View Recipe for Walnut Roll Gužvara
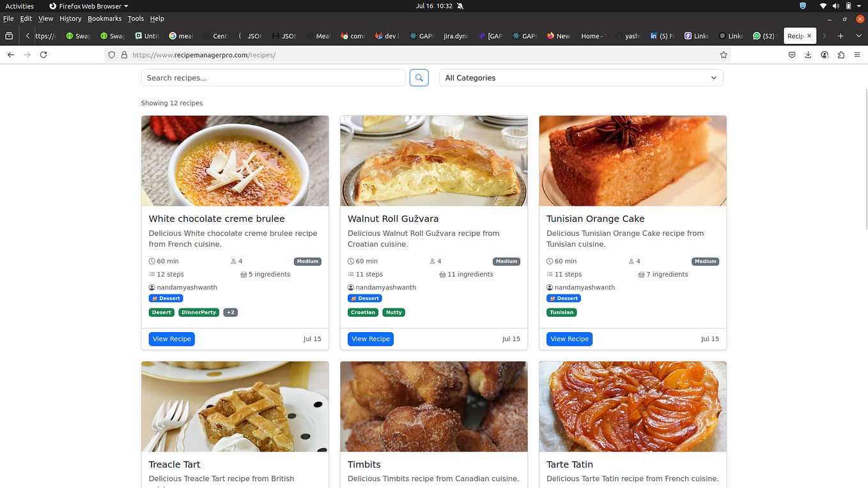 (370, 339)
